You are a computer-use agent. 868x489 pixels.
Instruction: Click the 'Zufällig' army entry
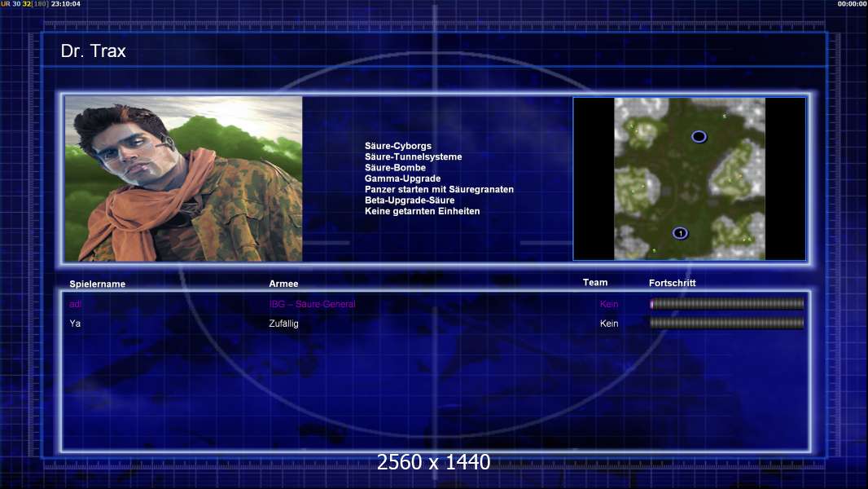(x=283, y=324)
